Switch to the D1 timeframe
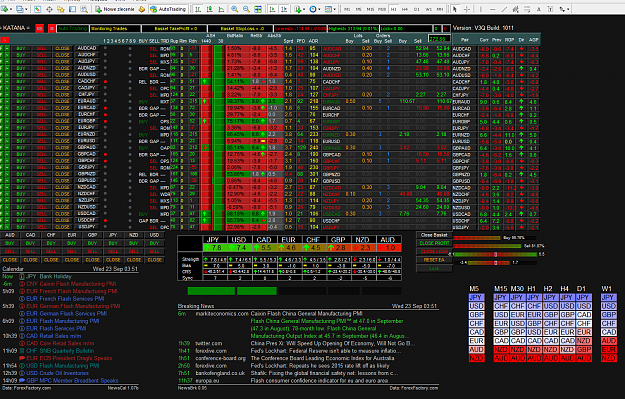Viewport: 625px width, 399px height. click(417, 9)
